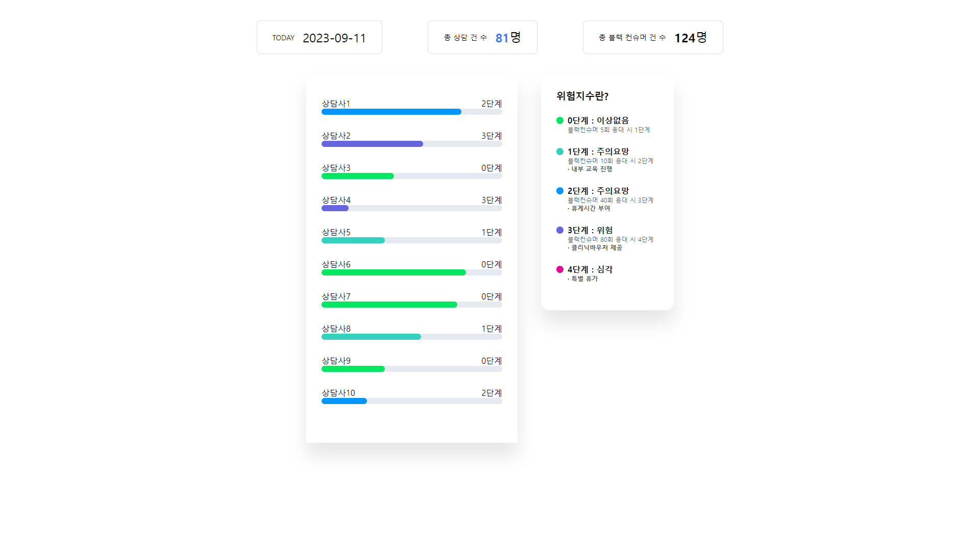Click the pink dot for 4단계 심각
This screenshot has width=980, height=551.
[x=560, y=269]
